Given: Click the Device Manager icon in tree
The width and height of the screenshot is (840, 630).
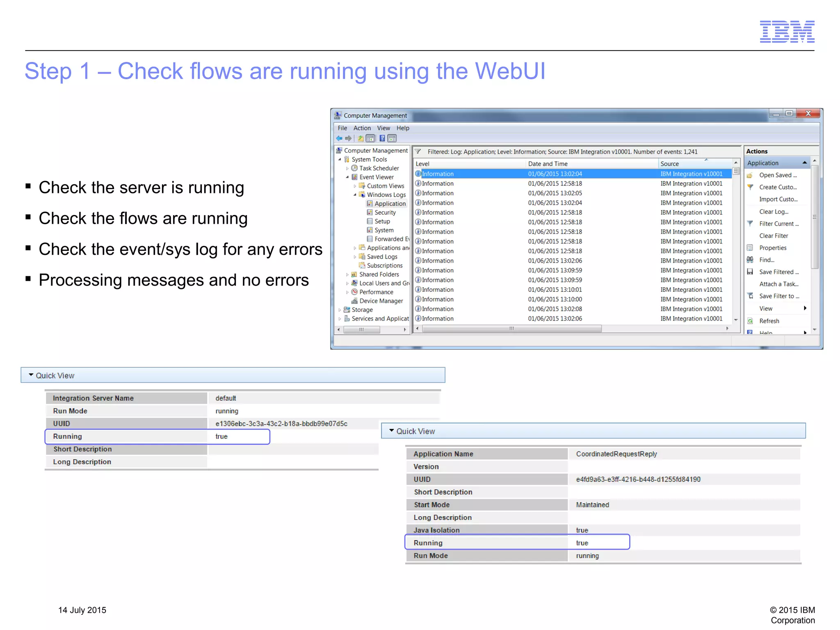Looking at the screenshot, I should 355,301.
